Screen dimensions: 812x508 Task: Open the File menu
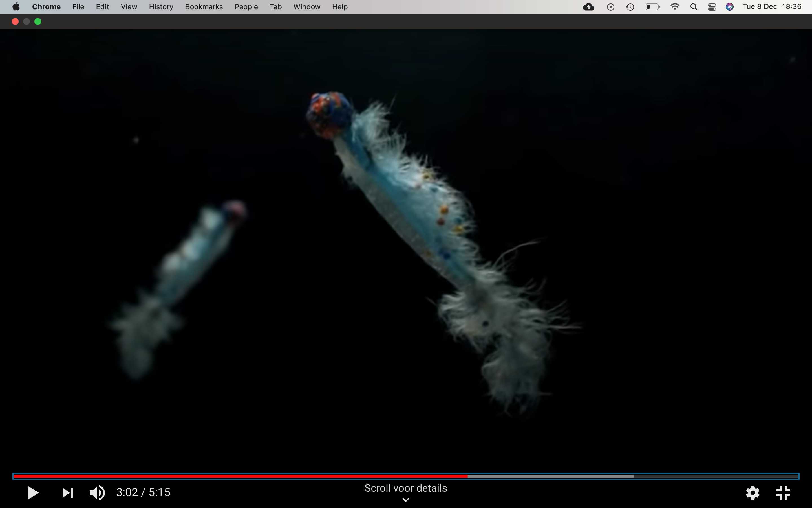coord(78,7)
